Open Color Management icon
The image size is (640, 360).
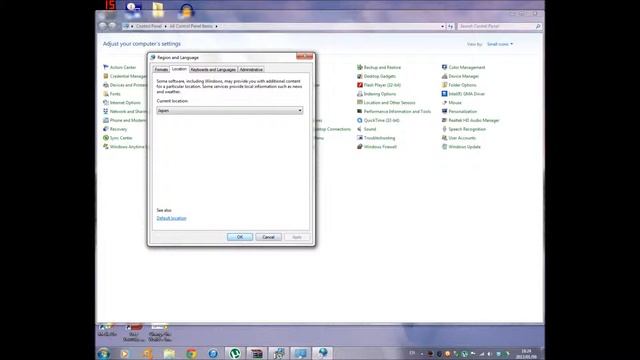(444, 67)
